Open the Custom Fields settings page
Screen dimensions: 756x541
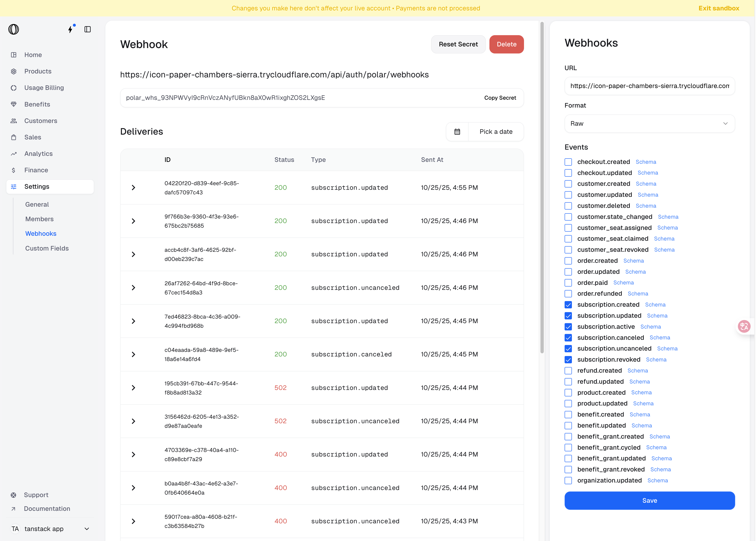pos(47,248)
